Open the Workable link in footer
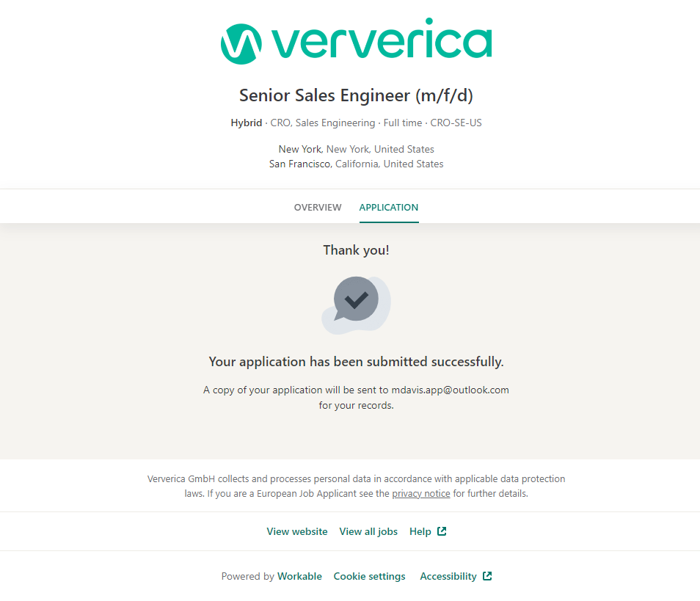Screen dimensions: 700x601 299,576
